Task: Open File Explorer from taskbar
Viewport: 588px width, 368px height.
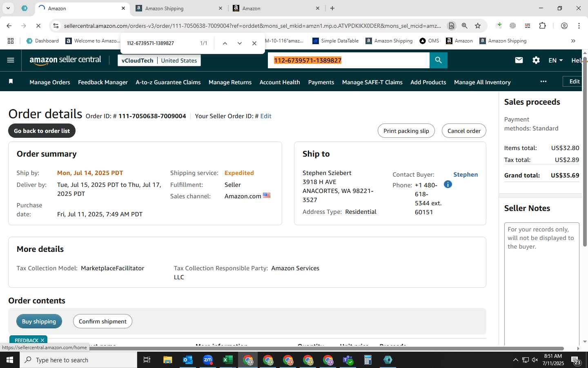Action: tap(167, 360)
